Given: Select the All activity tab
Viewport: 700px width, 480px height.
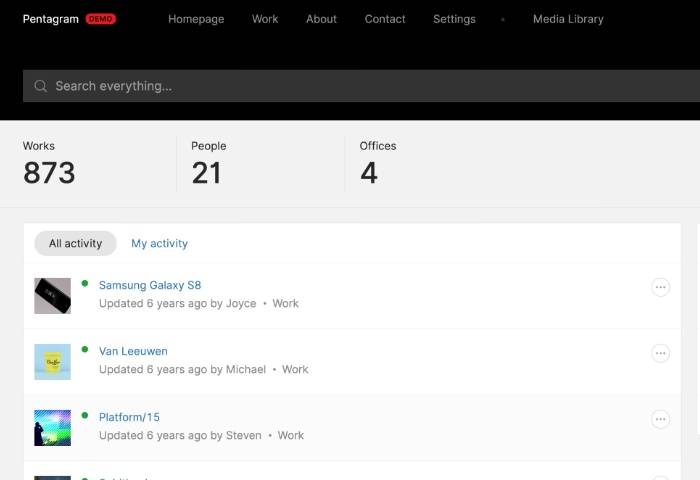Looking at the screenshot, I should point(75,243).
